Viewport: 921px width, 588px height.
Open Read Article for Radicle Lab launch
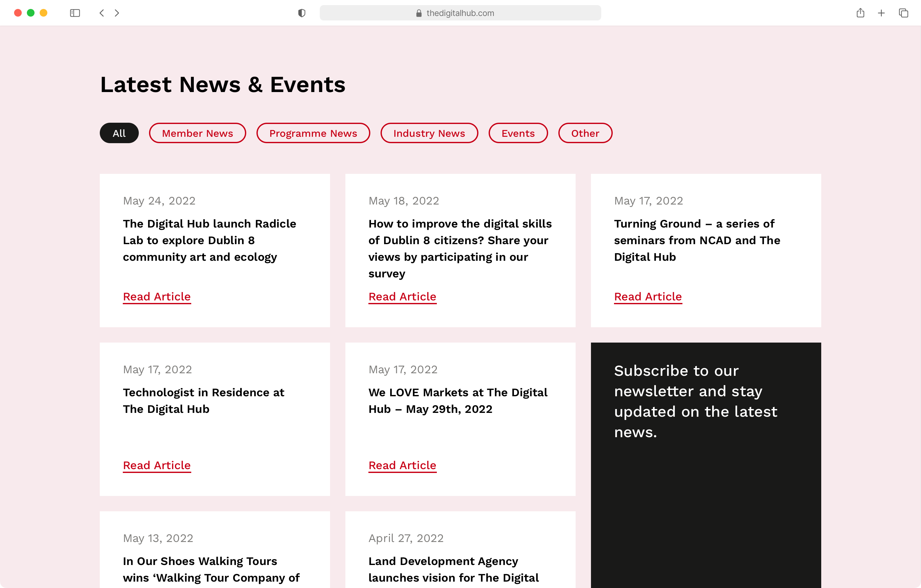157,297
